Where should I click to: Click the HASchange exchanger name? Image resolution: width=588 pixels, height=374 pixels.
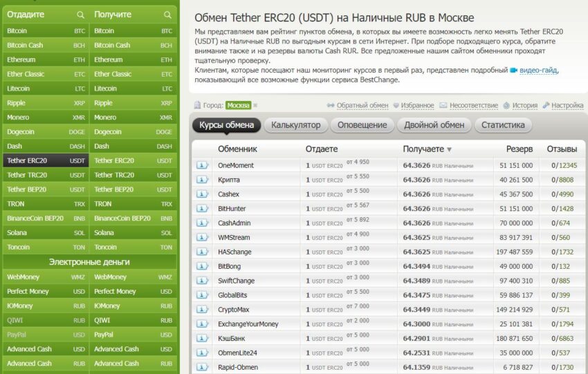point(235,252)
